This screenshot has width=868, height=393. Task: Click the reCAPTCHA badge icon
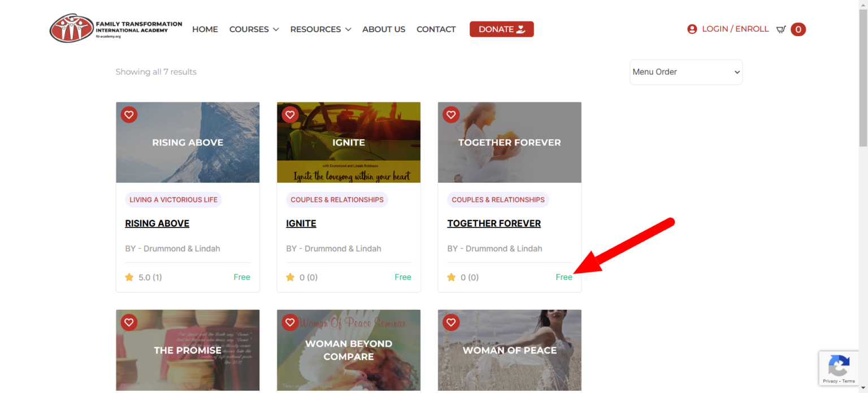point(839,366)
